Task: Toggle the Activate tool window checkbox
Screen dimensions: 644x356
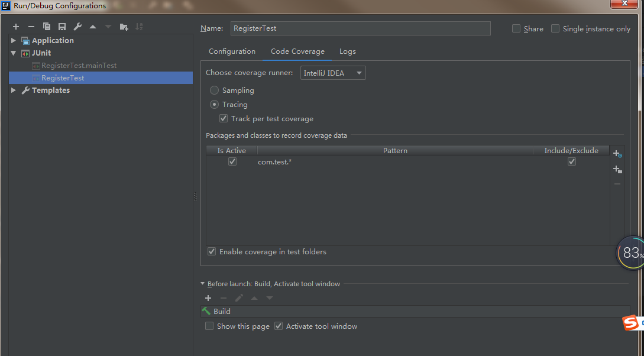Action: point(279,326)
